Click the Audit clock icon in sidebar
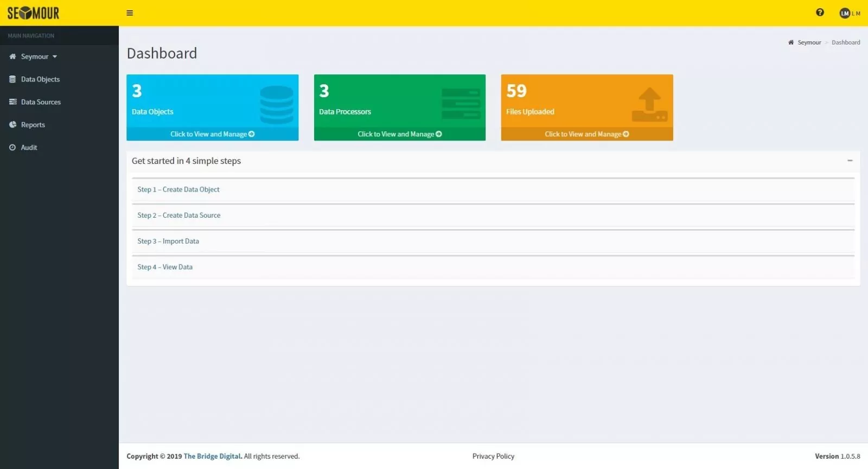 click(12, 148)
